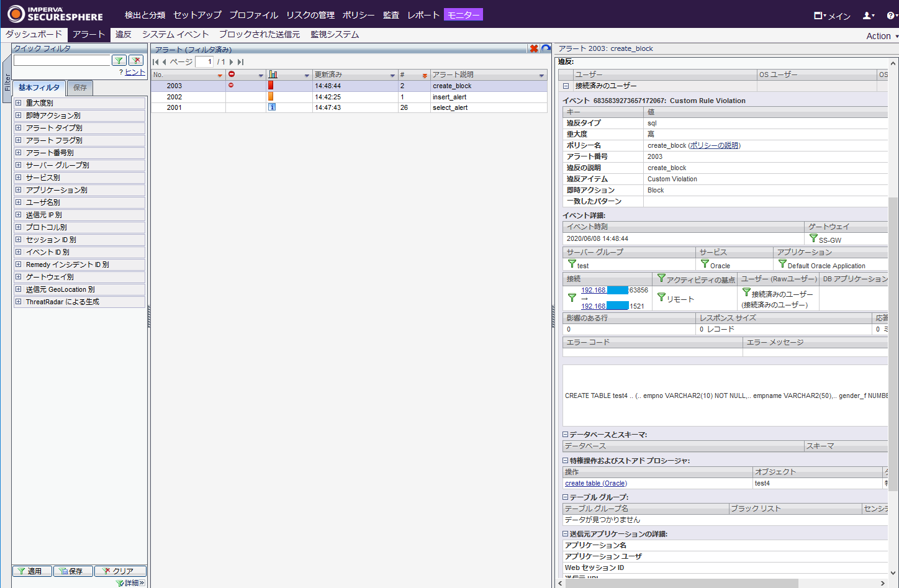Go to next alerts page arrow

click(231, 62)
